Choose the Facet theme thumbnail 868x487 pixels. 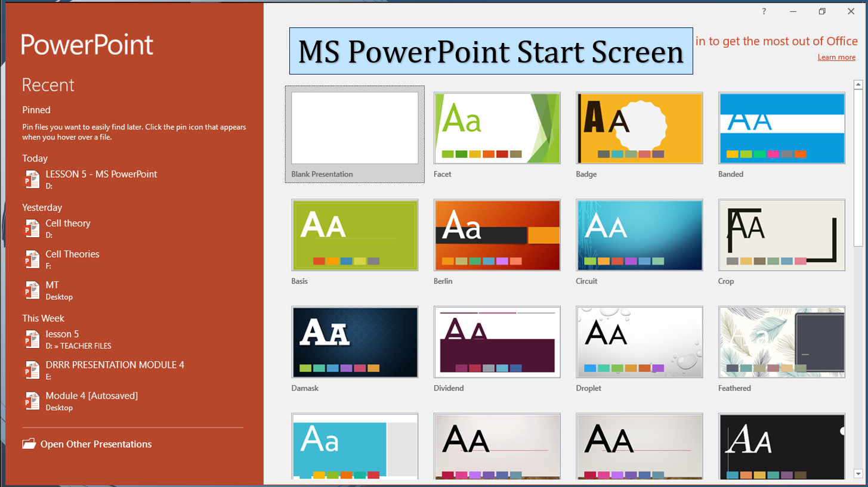coord(497,128)
